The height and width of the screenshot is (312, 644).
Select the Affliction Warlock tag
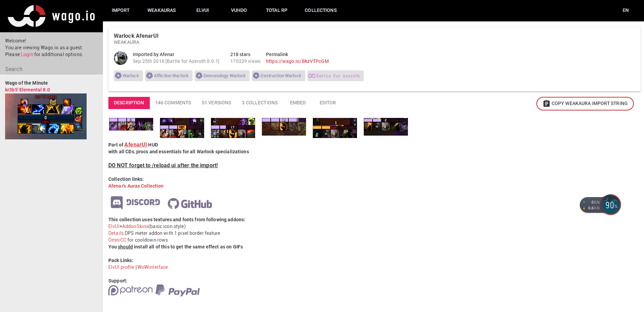(x=168, y=76)
